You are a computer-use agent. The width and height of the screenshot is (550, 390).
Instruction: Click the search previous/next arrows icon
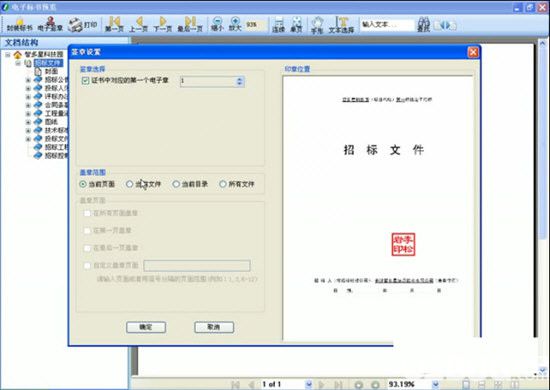point(445,25)
